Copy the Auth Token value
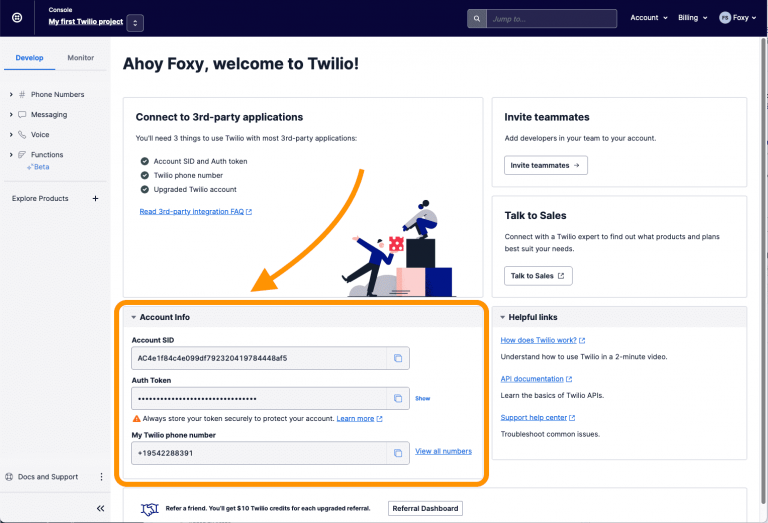The image size is (768, 523). [x=397, y=398]
